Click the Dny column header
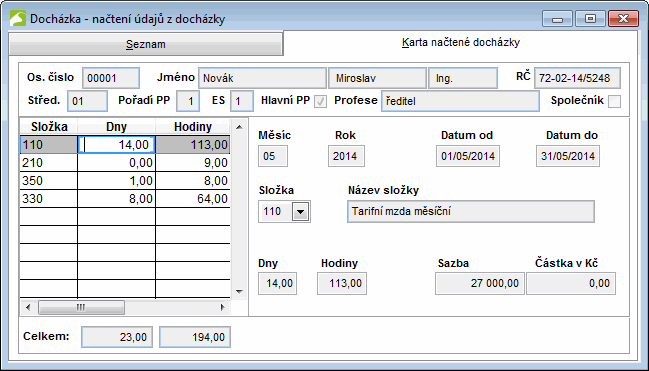Screen dimensions: 649x371 [116, 127]
